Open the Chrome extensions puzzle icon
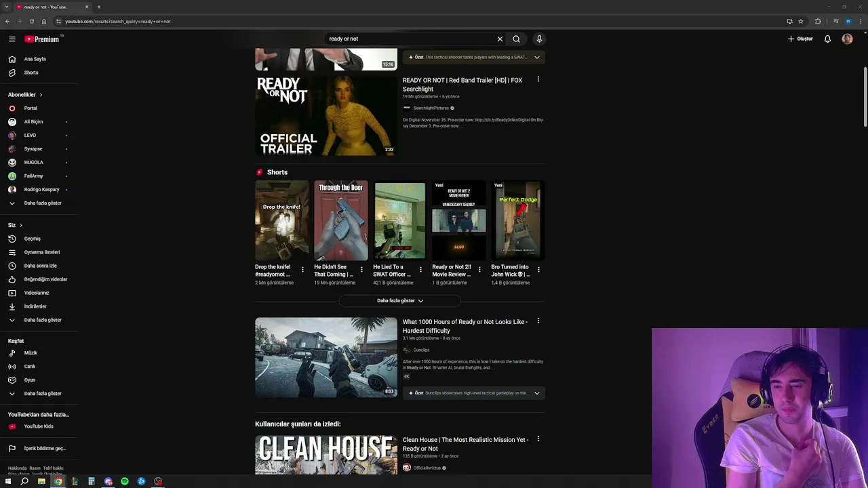Image resolution: width=868 pixels, height=488 pixels. [818, 21]
